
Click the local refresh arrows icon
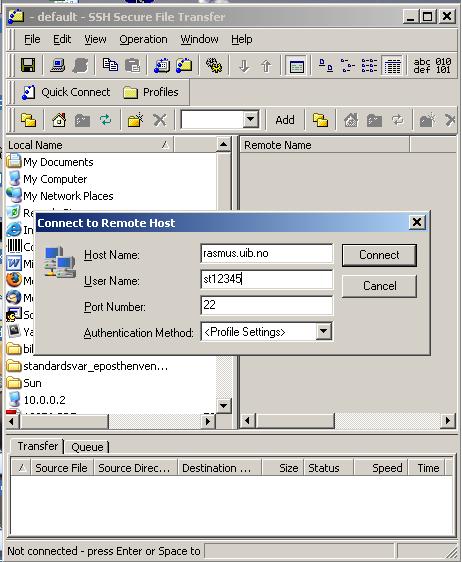[x=105, y=120]
